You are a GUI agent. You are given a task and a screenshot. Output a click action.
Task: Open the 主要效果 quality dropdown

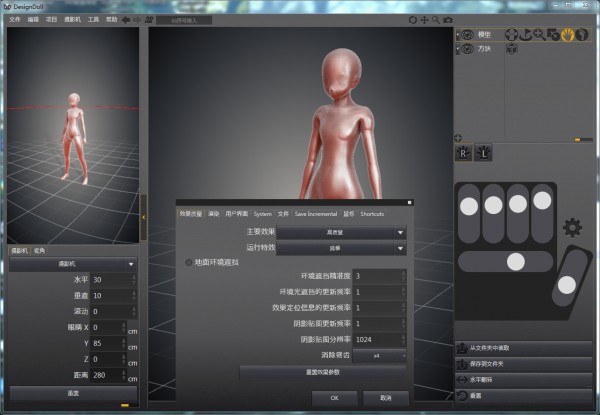pyautogui.click(x=341, y=232)
